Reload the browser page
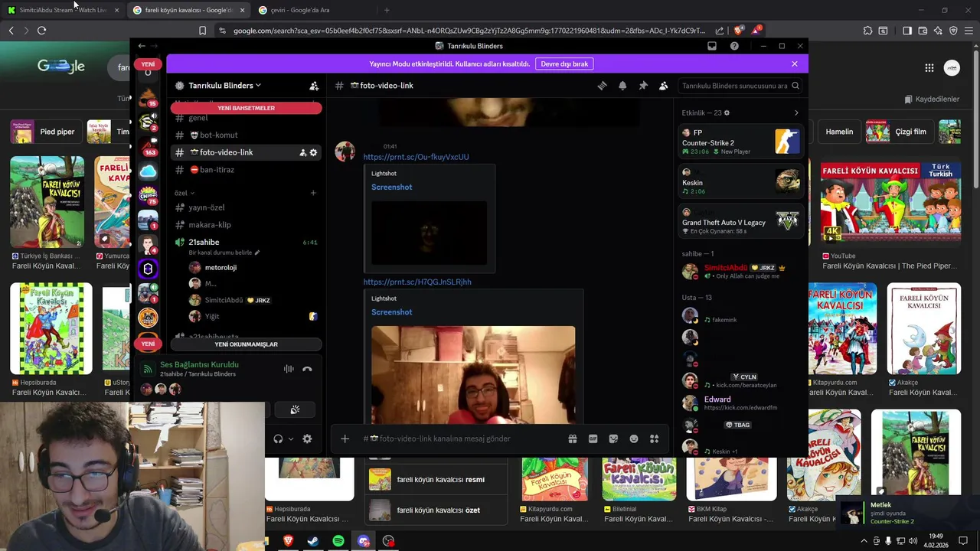 (41, 31)
